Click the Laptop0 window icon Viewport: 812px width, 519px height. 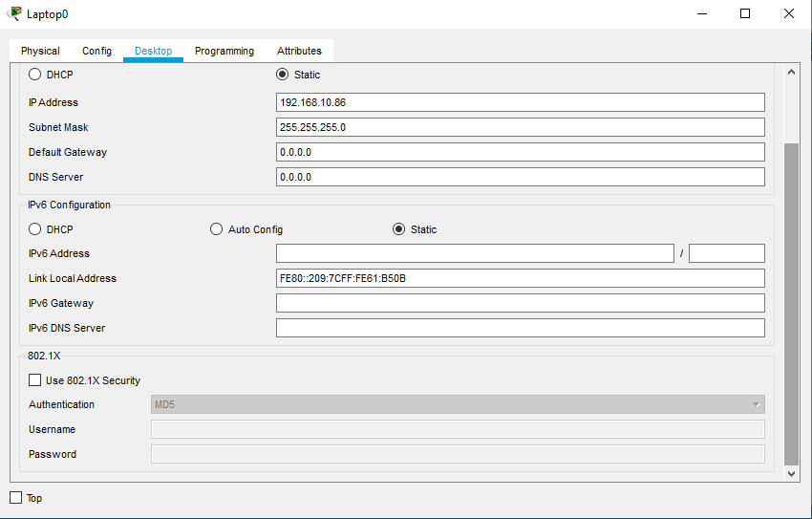coord(15,13)
